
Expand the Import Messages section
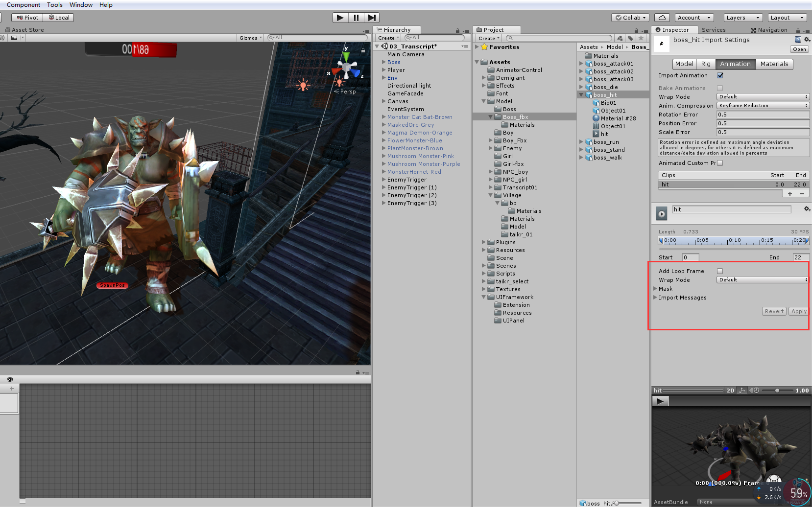(655, 298)
